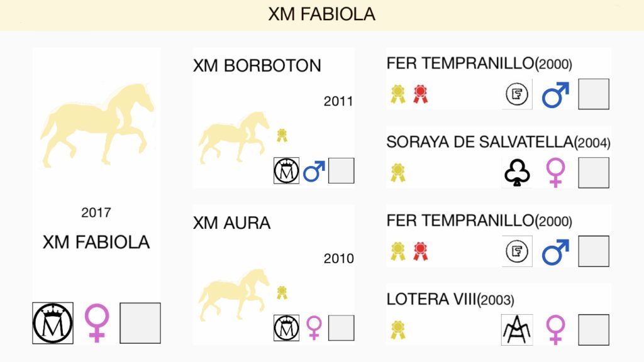644x362 pixels.
Task: Click the gray box beside SORAYA DE SALVATELLA's female symbol
Action: [x=594, y=173]
